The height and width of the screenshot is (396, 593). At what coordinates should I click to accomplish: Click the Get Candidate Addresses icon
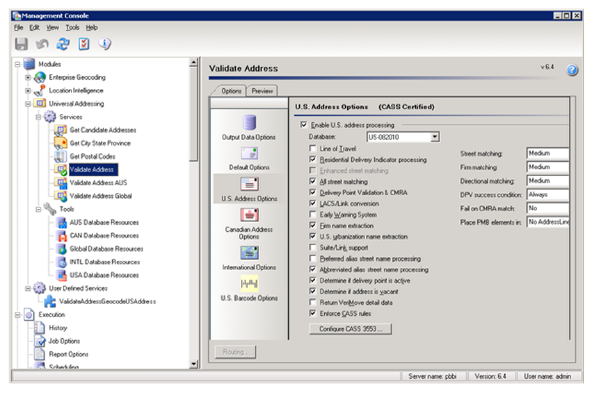pyautogui.click(x=61, y=130)
